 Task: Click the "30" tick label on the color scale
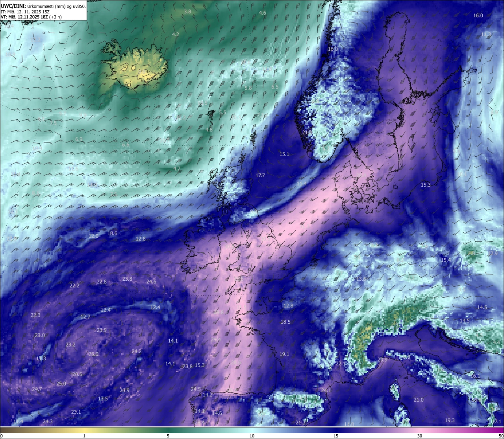point(420,436)
